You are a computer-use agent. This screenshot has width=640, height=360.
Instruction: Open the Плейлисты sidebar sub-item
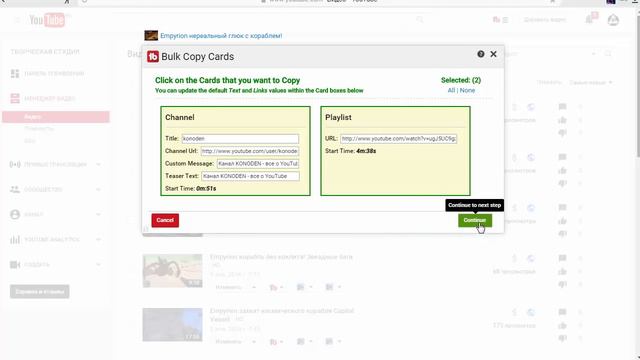[39, 129]
